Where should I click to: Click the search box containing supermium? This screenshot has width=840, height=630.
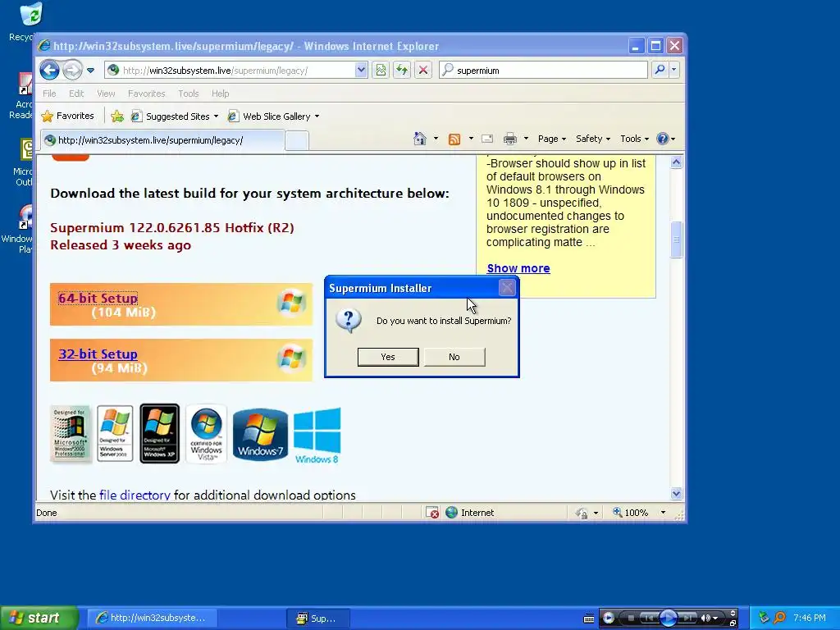[x=543, y=71]
